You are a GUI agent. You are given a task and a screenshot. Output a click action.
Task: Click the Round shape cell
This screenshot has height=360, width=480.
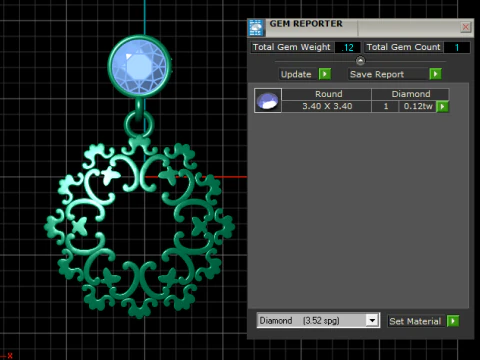click(x=327, y=94)
